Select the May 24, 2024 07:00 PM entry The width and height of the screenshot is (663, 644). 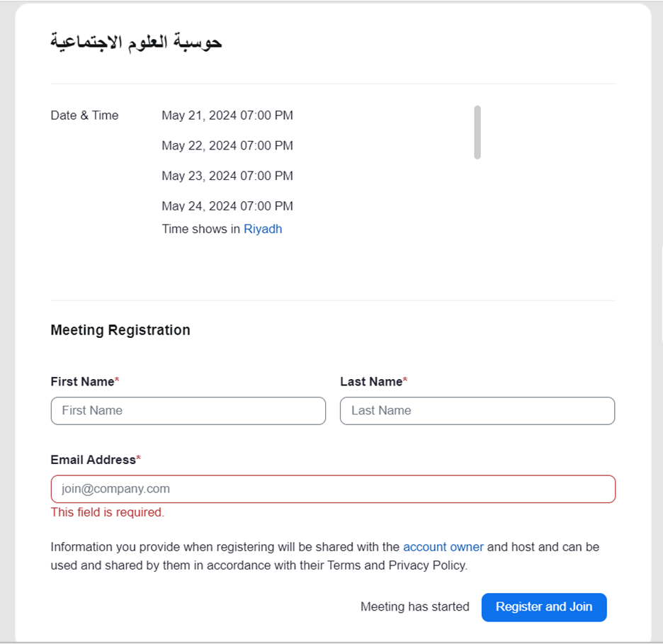227,206
